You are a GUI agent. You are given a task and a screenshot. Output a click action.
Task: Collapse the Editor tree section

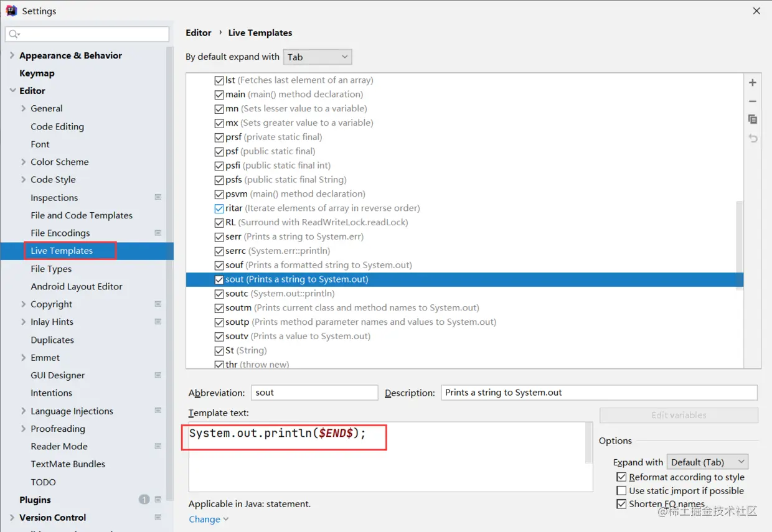pyautogui.click(x=12, y=91)
